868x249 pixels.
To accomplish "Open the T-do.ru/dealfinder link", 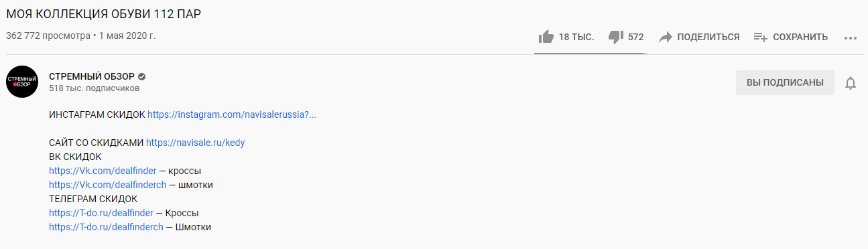I will coord(101,213).
